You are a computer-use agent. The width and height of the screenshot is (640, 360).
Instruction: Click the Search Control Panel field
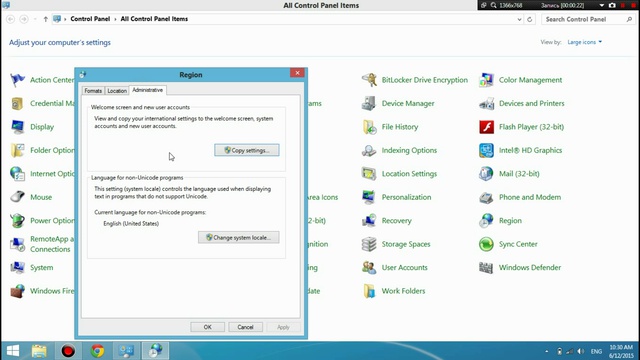[588, 19]
